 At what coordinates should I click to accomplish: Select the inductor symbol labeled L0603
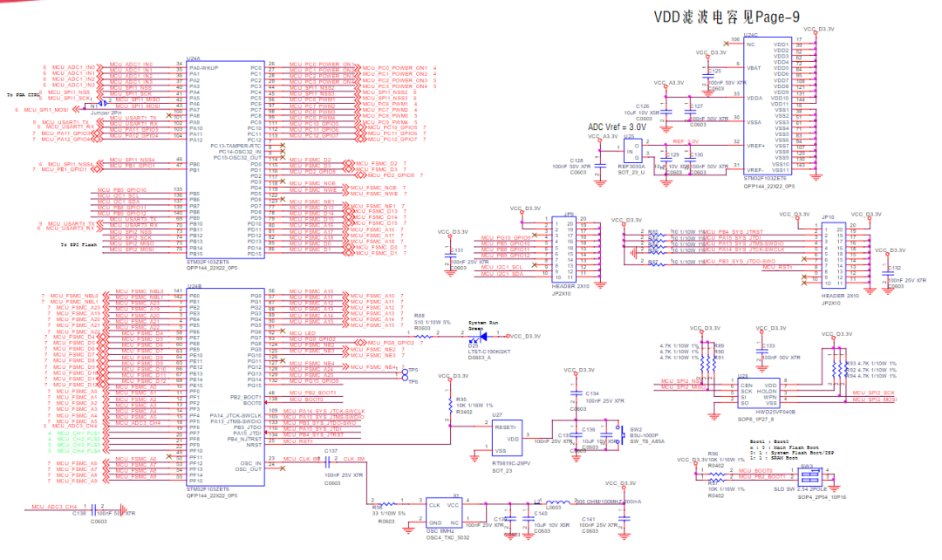(x=556, y=503)
